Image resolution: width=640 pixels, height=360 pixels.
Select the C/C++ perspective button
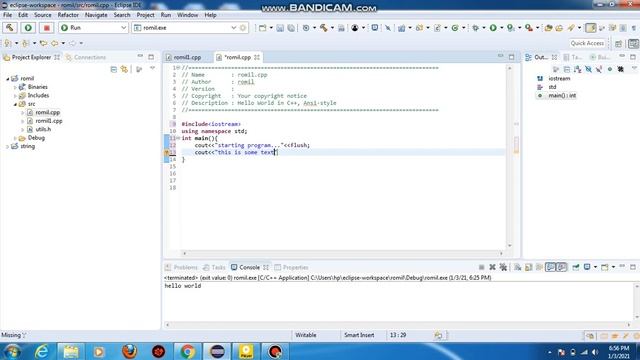click(x=633, y=43)
